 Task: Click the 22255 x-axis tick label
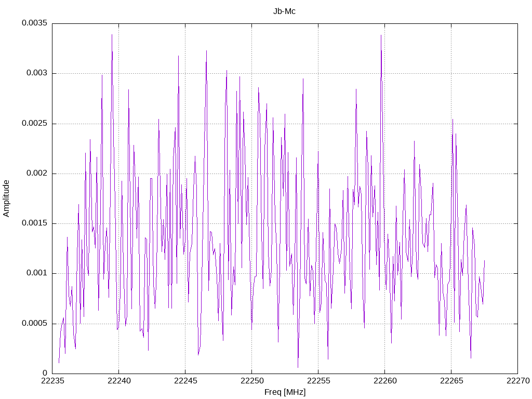point(318,381)
